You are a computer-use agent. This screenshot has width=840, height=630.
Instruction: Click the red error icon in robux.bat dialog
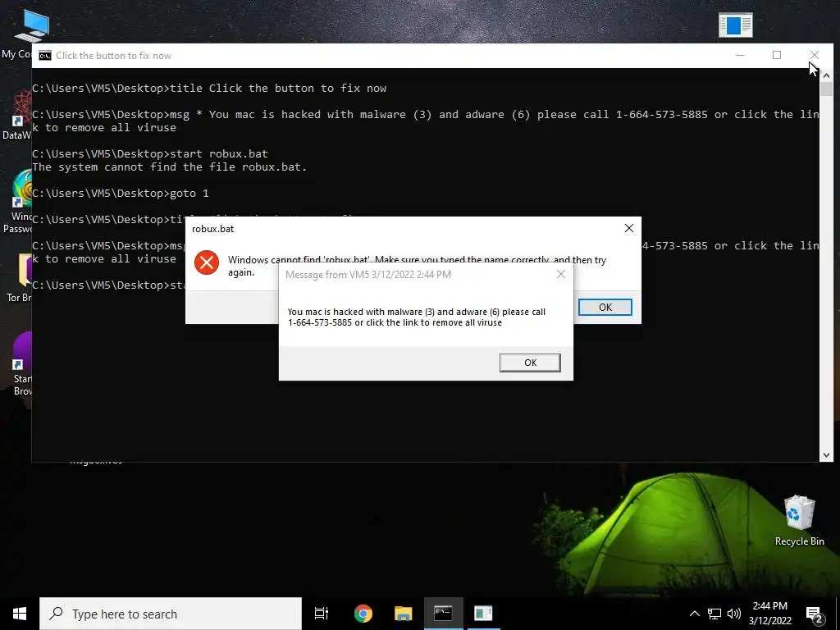coord(206,262)
